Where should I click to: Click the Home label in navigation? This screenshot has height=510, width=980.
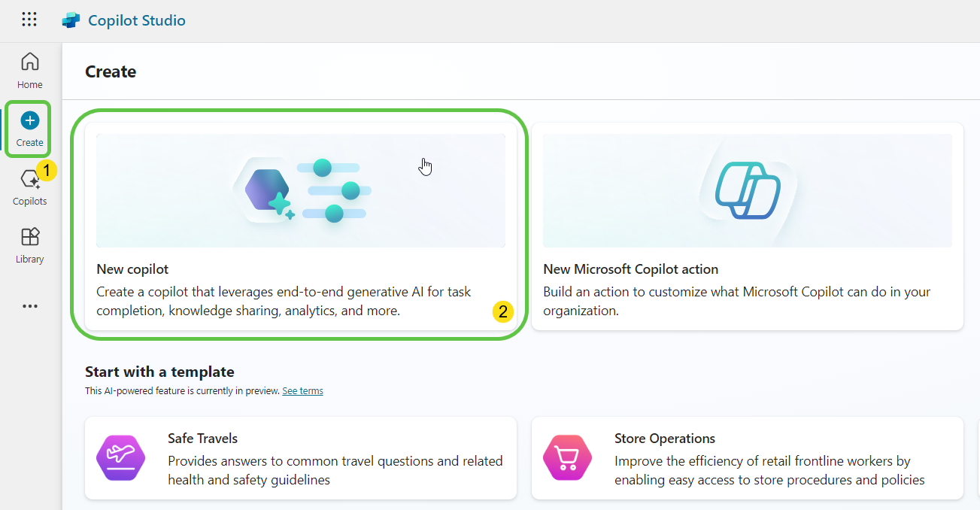30,85
